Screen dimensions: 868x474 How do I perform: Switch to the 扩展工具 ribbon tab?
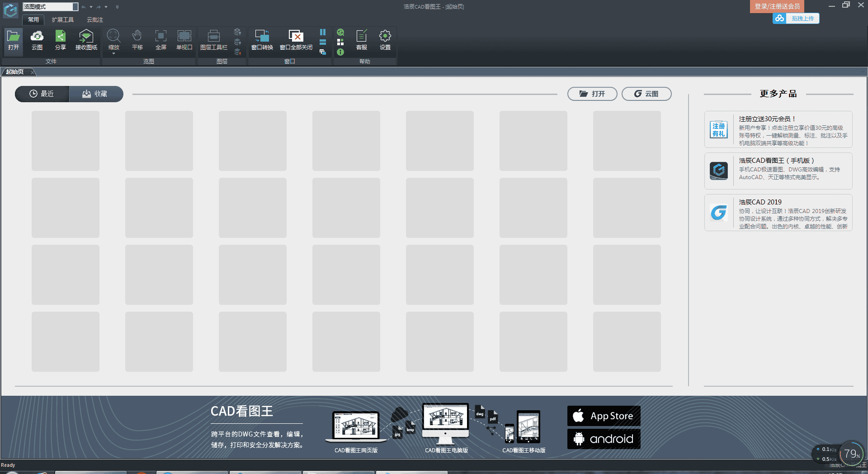point(62,20)
